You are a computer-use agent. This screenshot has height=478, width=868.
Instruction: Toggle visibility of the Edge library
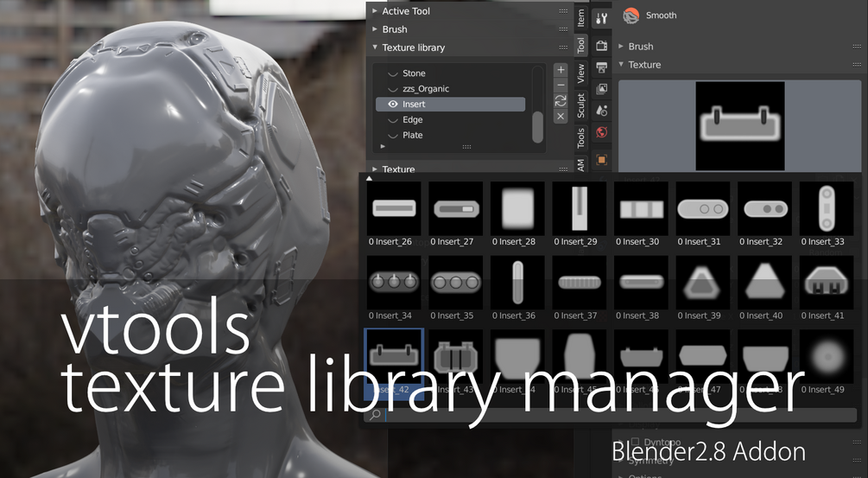click(393, 120)
